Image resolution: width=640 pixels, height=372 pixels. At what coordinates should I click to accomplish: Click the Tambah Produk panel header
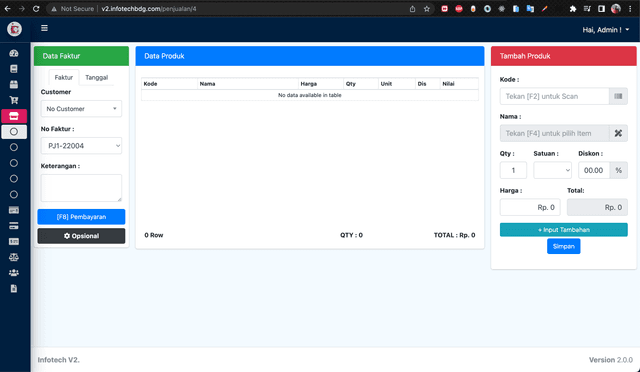(x=563, y=56)
